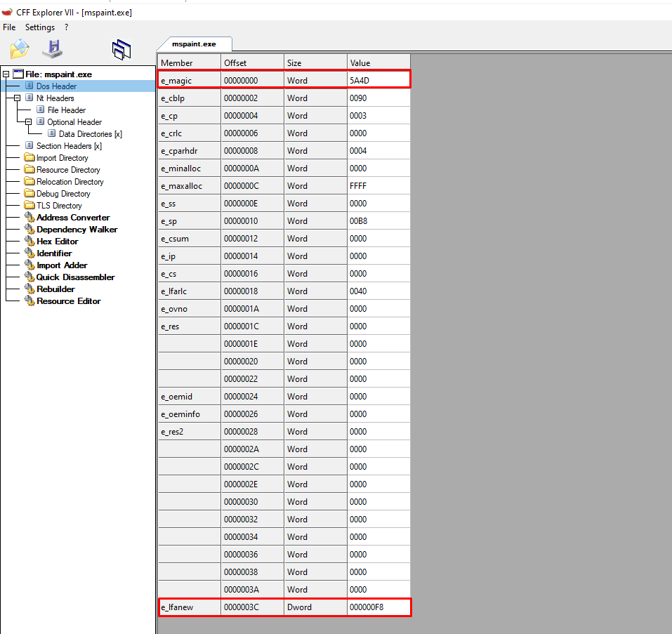This screenshot has height=634, width=672.
Task: Click the Address Converter gear icon
Action: click(29, 217)
